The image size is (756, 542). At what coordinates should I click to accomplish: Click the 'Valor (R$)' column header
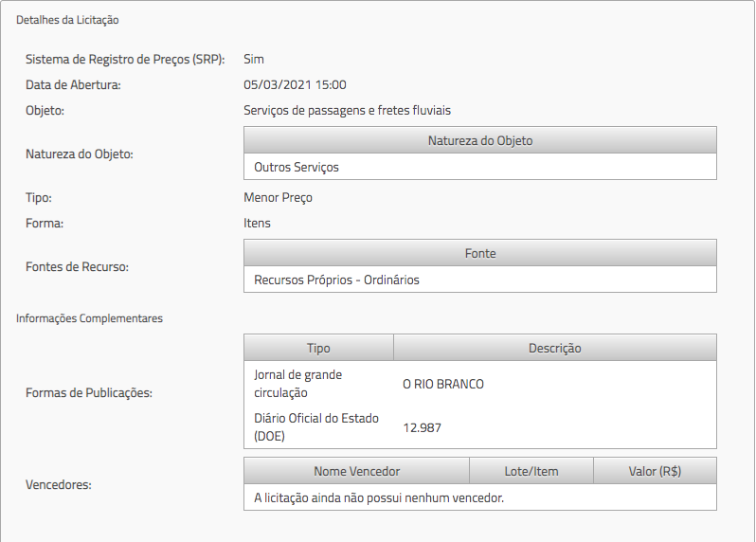[x=655, y=471]
